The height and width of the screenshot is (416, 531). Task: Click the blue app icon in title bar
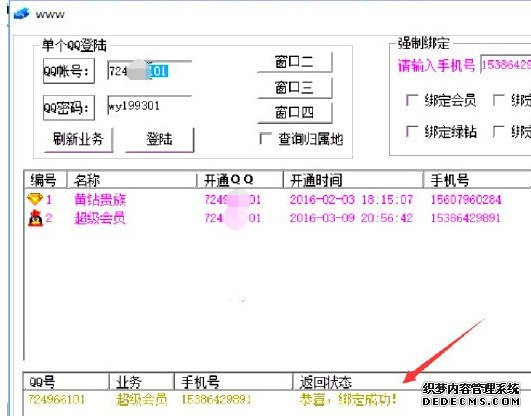pyautogui.click(x=22, y=14)
